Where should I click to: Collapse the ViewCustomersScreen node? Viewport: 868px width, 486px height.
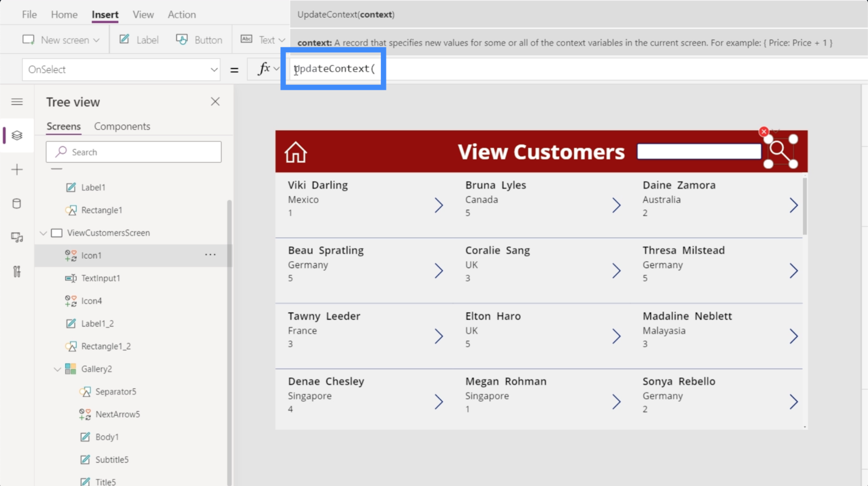click(43, 233)
